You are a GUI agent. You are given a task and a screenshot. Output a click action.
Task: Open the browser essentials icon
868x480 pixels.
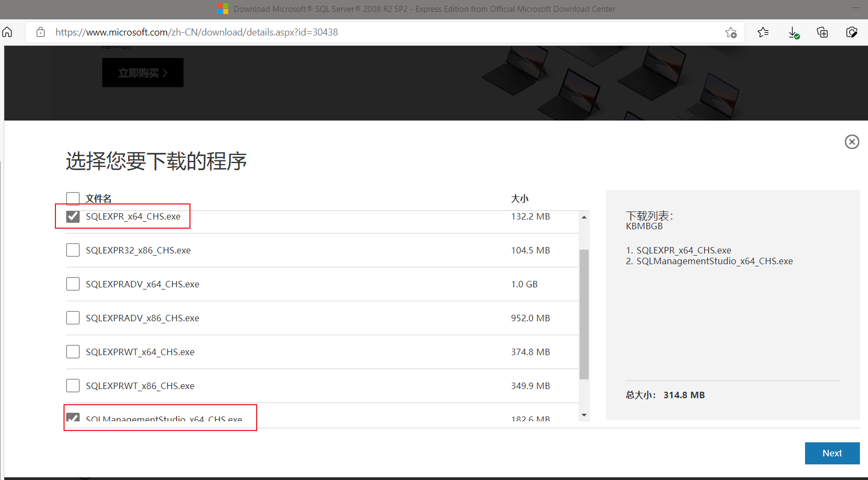pyautogui.click(x=851, y=32)
